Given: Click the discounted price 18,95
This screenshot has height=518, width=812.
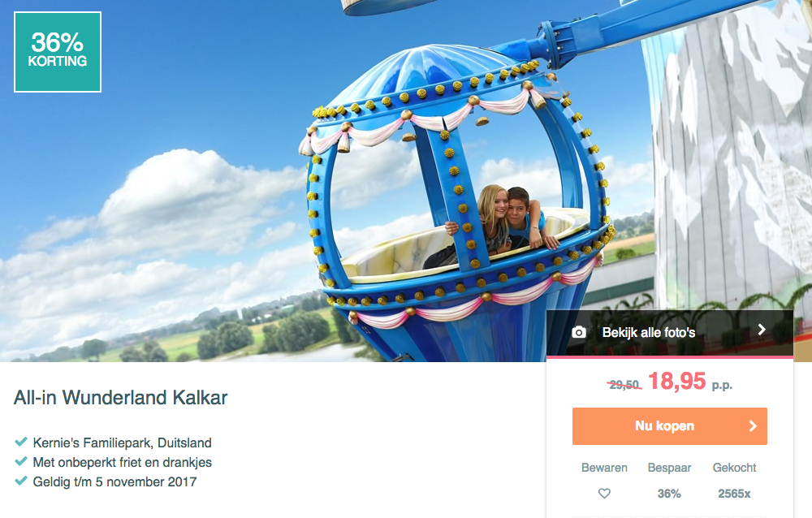Looking at the screenshot, I should click(677, 382).
